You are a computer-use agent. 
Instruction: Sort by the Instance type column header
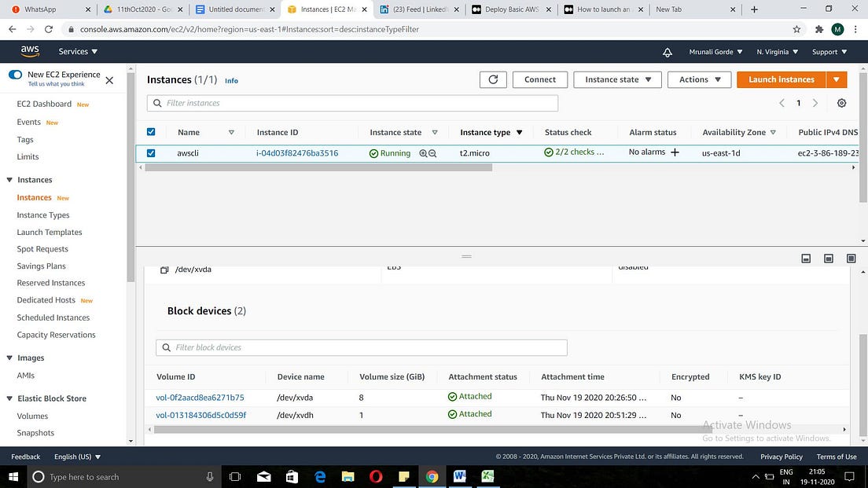point(491,132)
